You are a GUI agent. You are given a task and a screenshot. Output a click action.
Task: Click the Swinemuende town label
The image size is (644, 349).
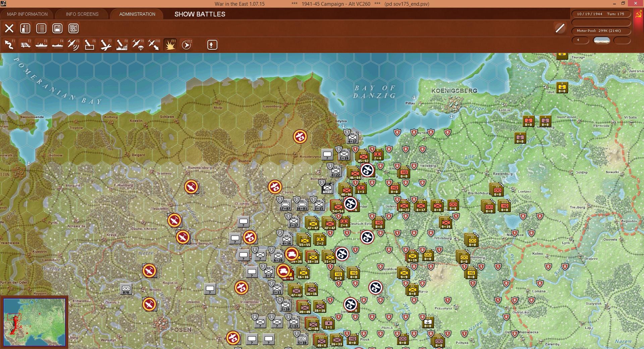pyautogui.click(x=32, y=117)
